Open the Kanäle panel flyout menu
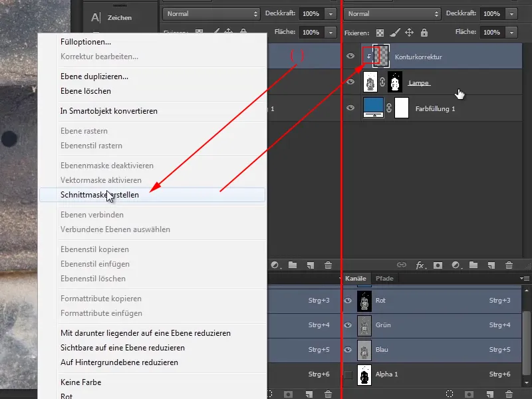 pyautogui.click(x=525, y=278)
